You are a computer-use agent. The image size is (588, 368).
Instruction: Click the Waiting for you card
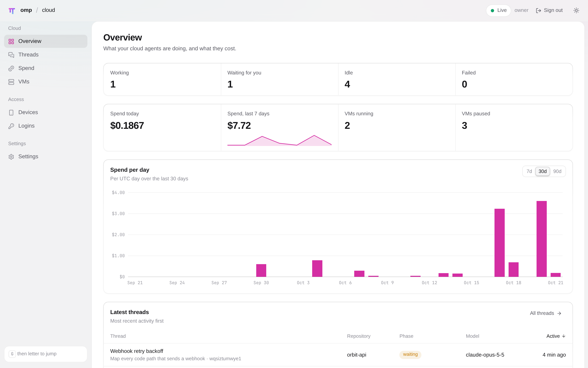pyautogui.click(x=280, y=79)
